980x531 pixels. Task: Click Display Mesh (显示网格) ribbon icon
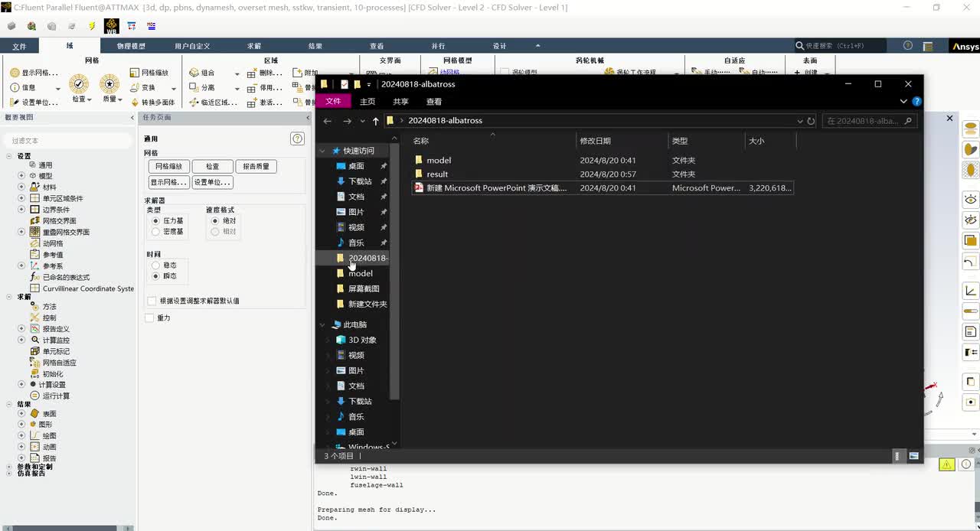pyautogui.click(x=34, y=73)
